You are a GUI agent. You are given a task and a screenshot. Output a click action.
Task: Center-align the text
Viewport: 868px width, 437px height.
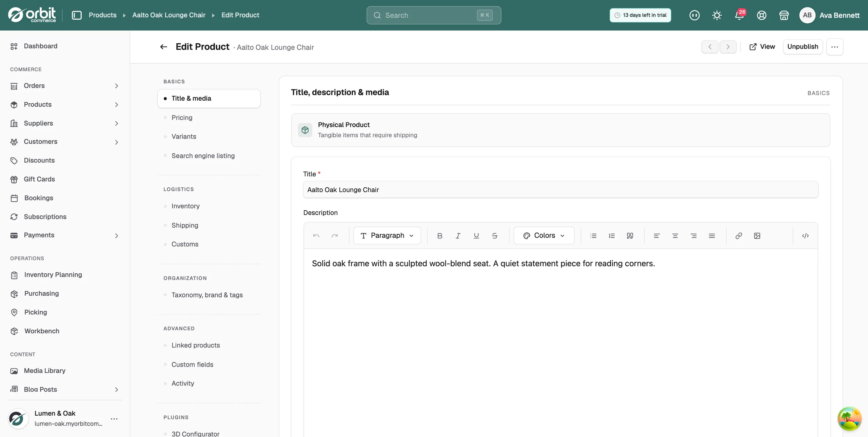pos(675,236)
